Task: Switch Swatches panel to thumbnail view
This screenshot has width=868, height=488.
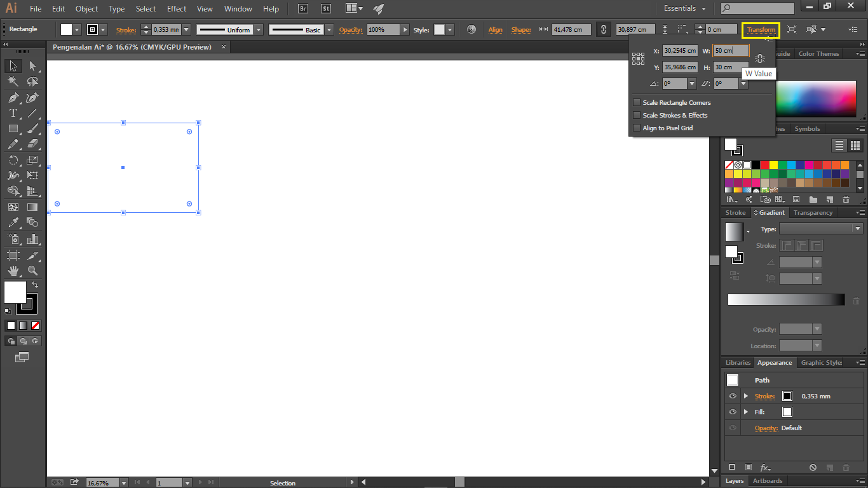Action: point(855,146)
